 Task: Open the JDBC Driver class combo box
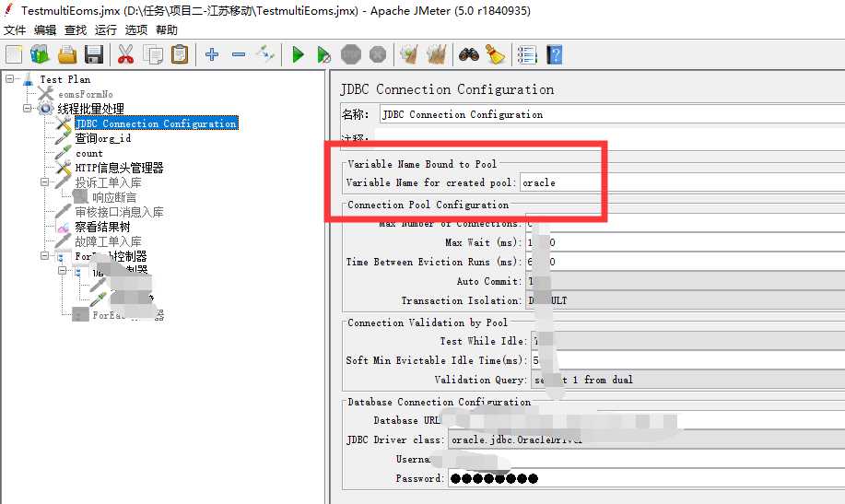point(646,440)
